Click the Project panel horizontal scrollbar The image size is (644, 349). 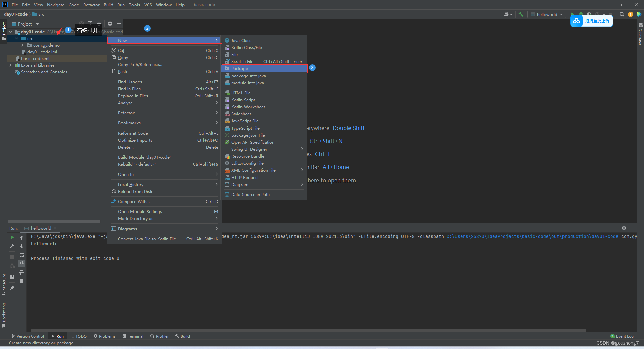[x=54, y=221]
